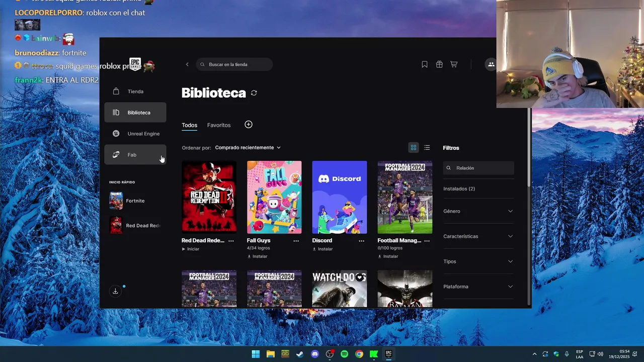Click the "4/34 logros" achievements text
This screenshot has width=644, height=362.
(259, 248)
